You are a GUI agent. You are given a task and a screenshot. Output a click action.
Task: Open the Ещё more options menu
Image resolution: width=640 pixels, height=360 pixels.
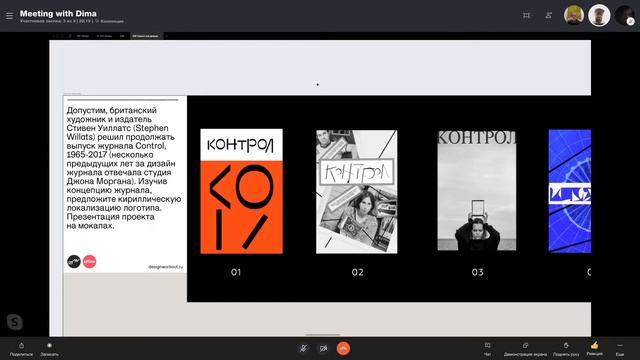[620, 349]
